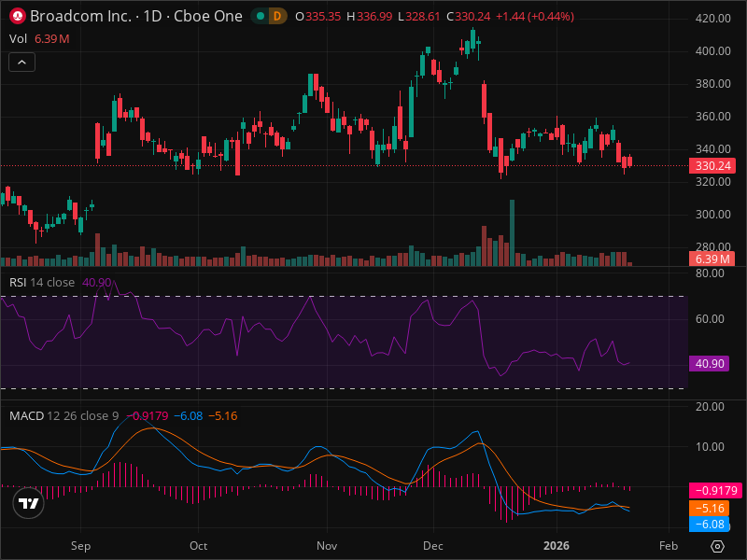Click the MACD legend value -5.16
The image size is (747, 560).
222,415
